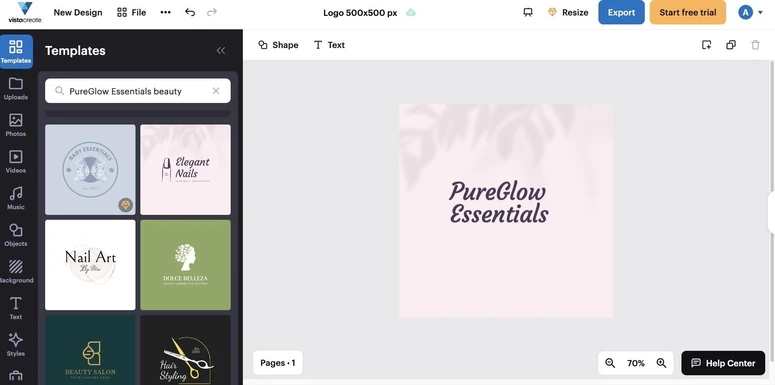Viewport: 775px width, 385px height.
Task: Redo the last action
Action: pos(212,12)
